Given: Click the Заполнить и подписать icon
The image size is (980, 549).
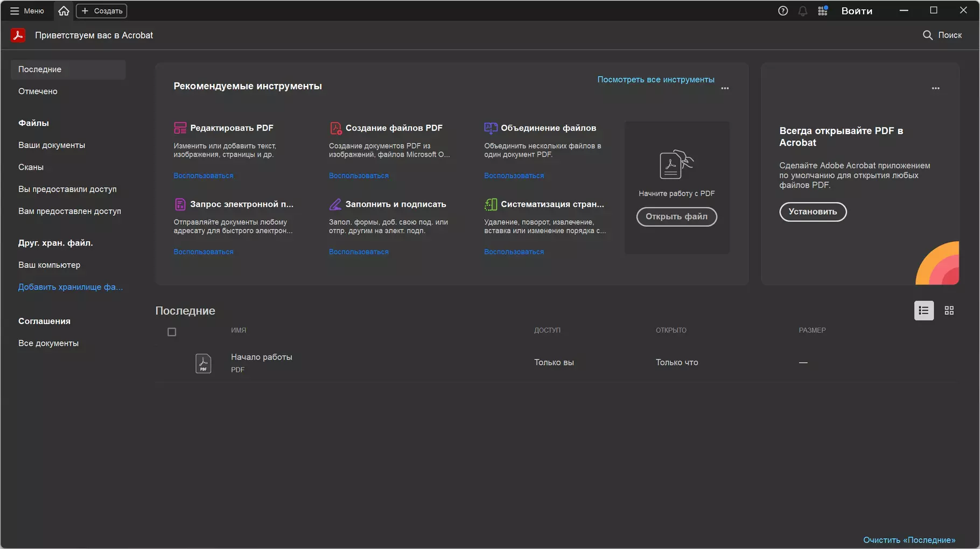Looking at the screenshot, I should click(x=335, y=205).
